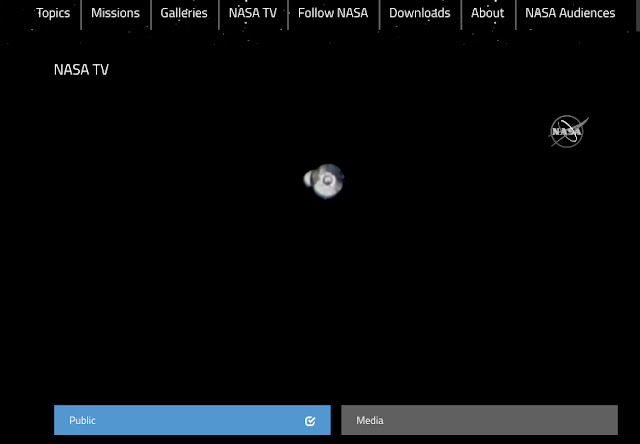Click the spacecraft in the video stream
The image size is (640, 444).
[324, 181]
